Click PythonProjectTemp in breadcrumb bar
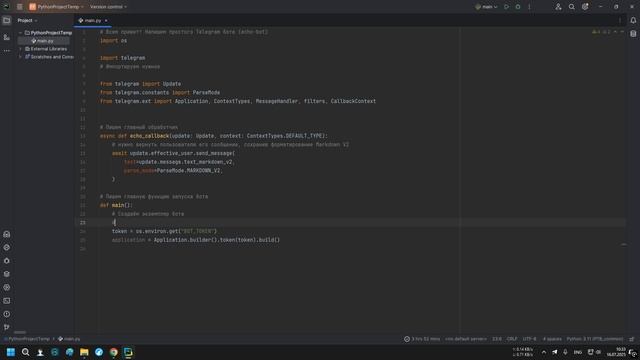640x360 pixels. click(28, 339)
